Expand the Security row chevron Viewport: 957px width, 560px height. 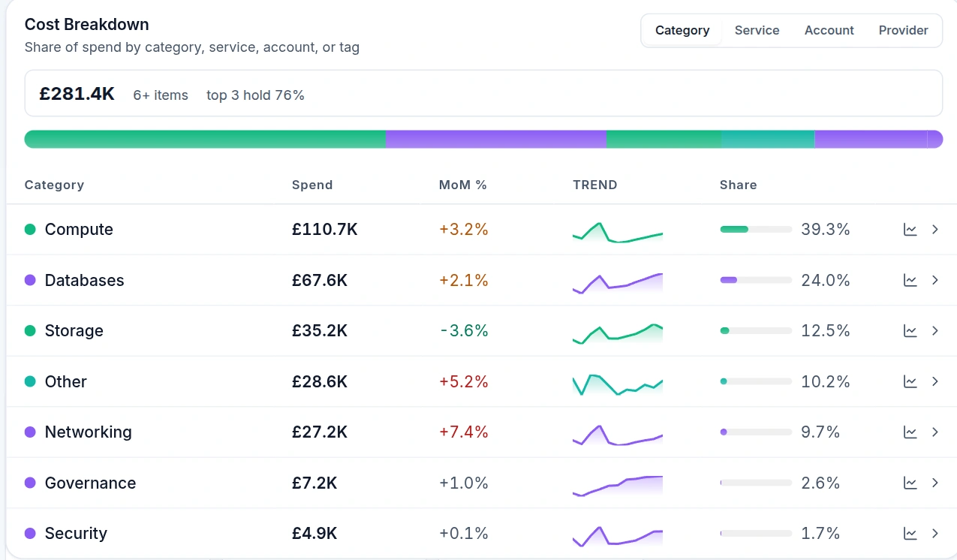point(935,534)
